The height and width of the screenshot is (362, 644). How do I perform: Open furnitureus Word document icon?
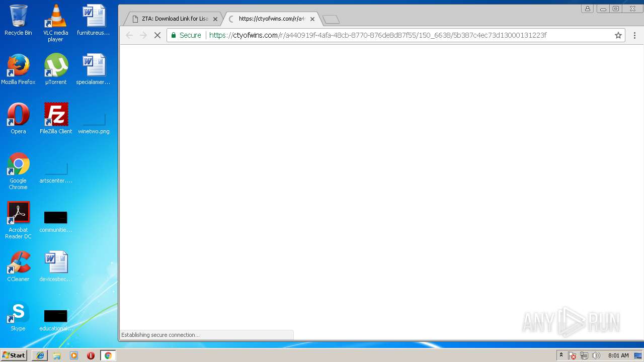coord(94,20)
